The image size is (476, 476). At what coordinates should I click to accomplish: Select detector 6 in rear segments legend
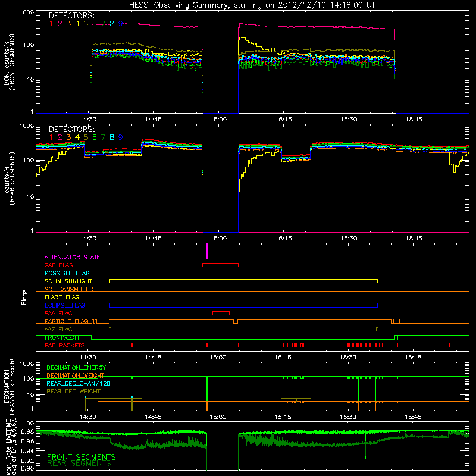[x=95, y=137]
